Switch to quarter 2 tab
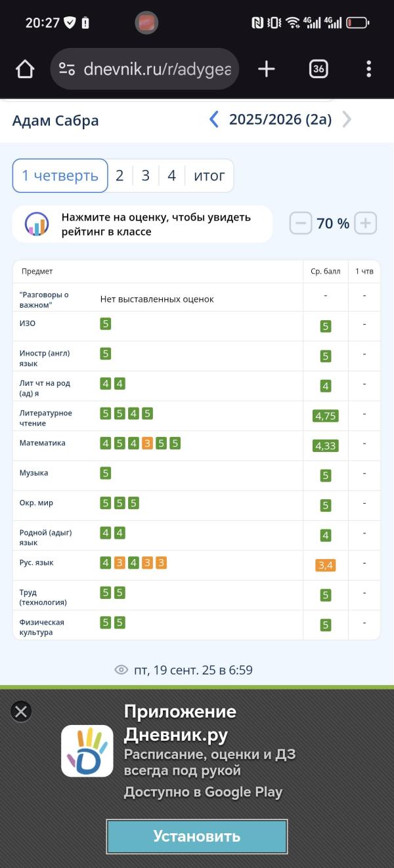Screen dimensions: 394x868 (x=120, y=176)
